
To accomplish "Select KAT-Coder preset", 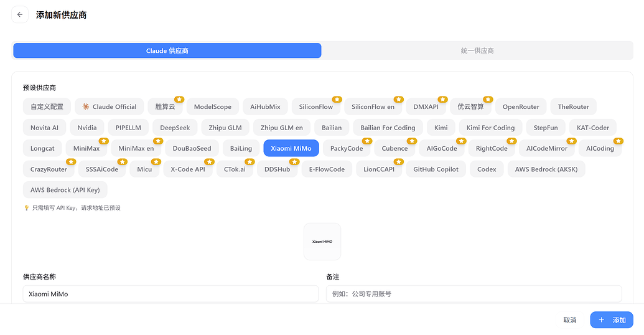I will pos(592,128).
